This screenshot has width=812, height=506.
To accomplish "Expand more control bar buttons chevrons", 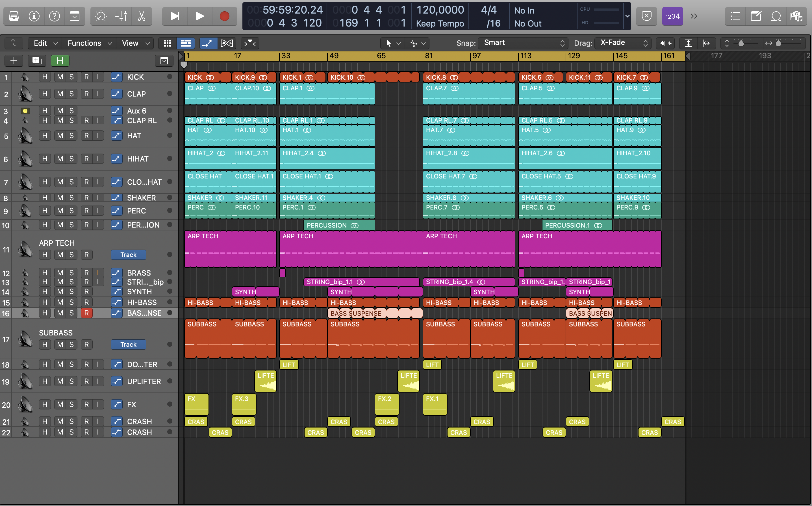I will click(x=694, y=16).
